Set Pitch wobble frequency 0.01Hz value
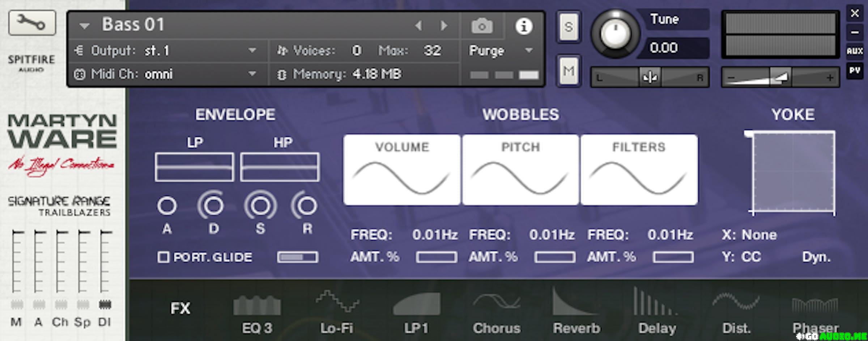The height and width of the screenshot is (341, 868). [x=552, y=235]
